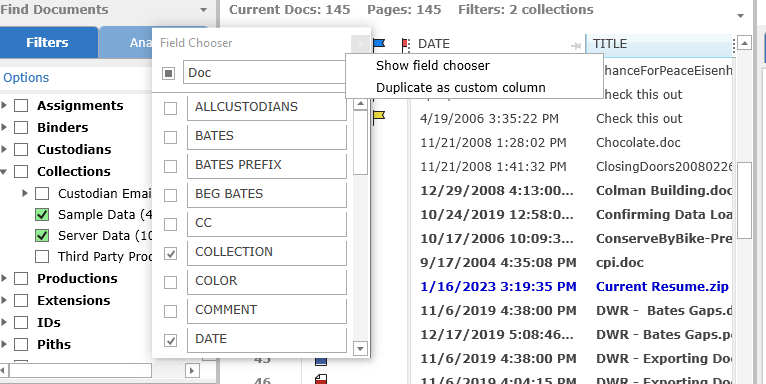The image size is (766, 384).
Task: Click the Field Chooser list scroll-down arrow
Action: point(361,348)
